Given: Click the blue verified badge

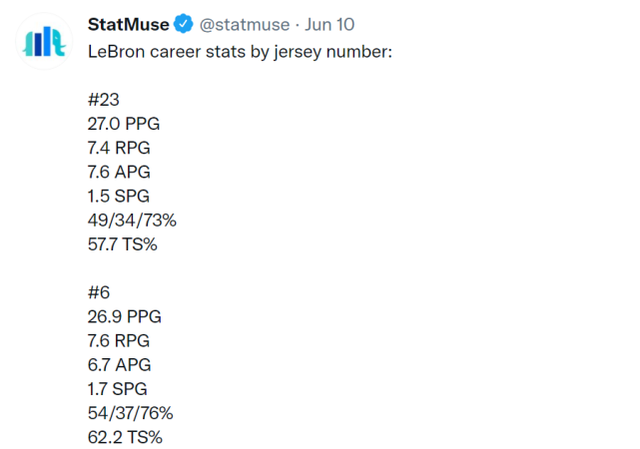Looking at the screenshot, I should pyautogui.click(x=184, y=24).
